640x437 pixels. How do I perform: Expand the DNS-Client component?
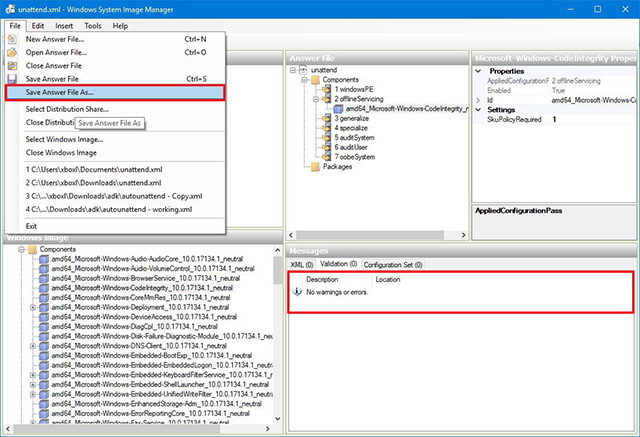33,346
